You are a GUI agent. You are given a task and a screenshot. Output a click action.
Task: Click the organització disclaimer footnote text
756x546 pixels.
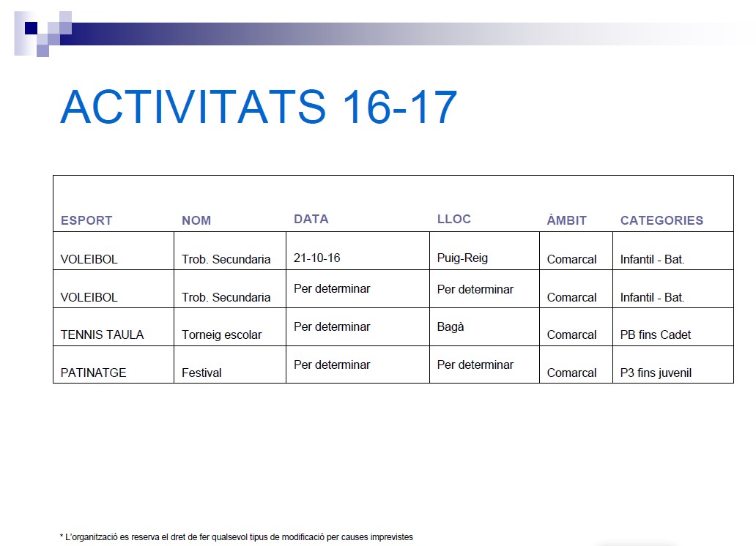click(236, 536)
